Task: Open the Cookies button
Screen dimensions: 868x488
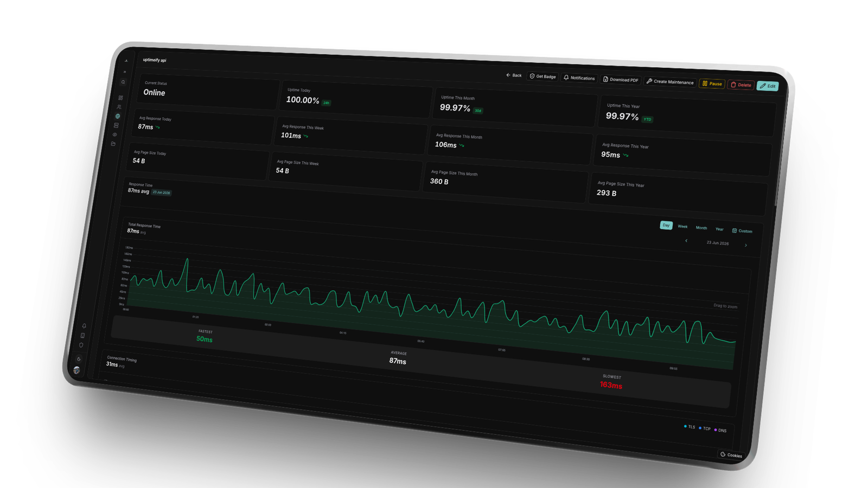Action: (731, 455)
